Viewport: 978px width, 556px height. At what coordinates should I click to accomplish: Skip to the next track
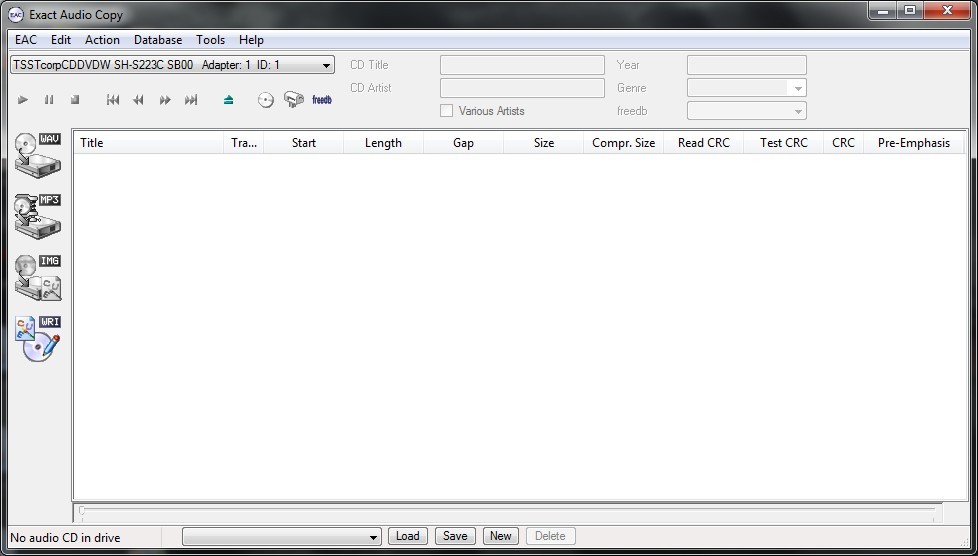coord(191,100)
